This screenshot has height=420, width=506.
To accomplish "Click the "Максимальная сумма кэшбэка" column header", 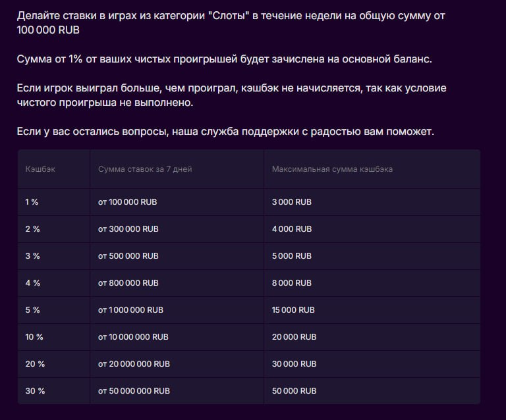I will click(332, 169).
